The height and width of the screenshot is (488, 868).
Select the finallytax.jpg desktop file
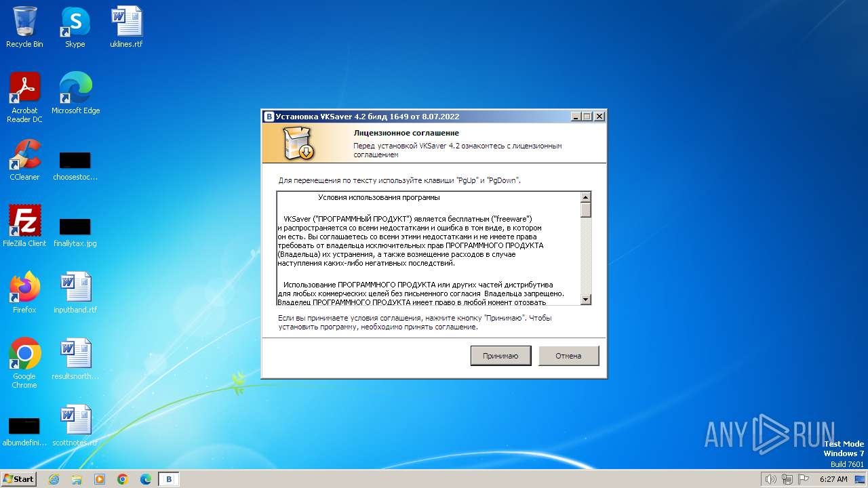click(x=75, y=232)
